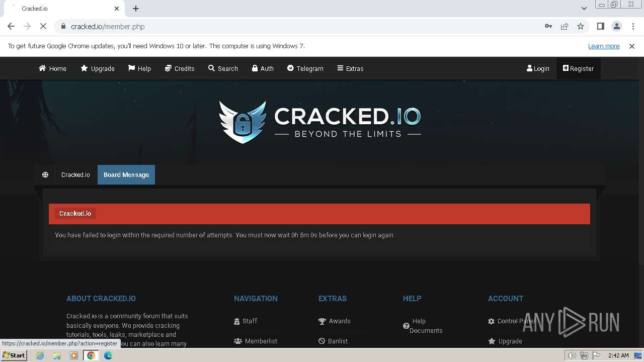Open the Cracked.io breadcrumb link

click(75, 175)
